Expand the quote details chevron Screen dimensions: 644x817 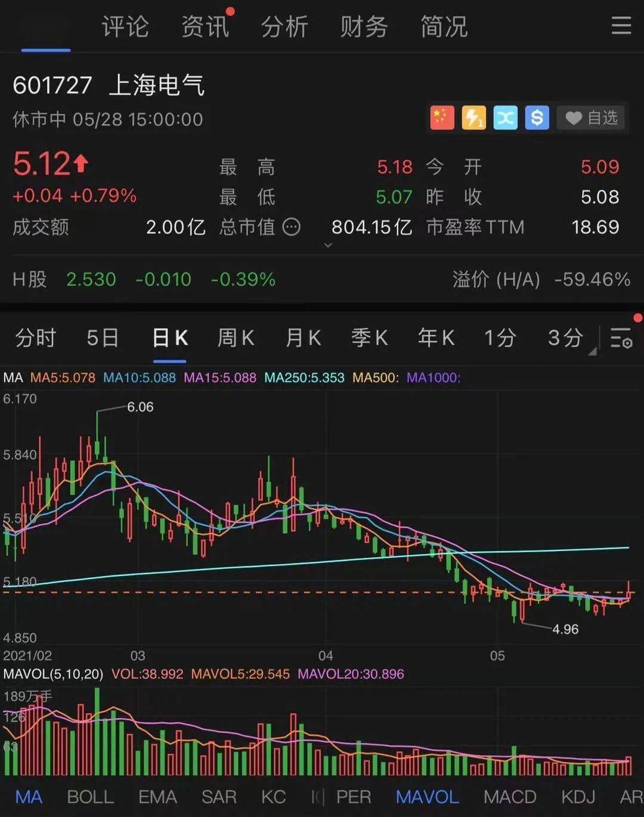(x=327, y=246)
